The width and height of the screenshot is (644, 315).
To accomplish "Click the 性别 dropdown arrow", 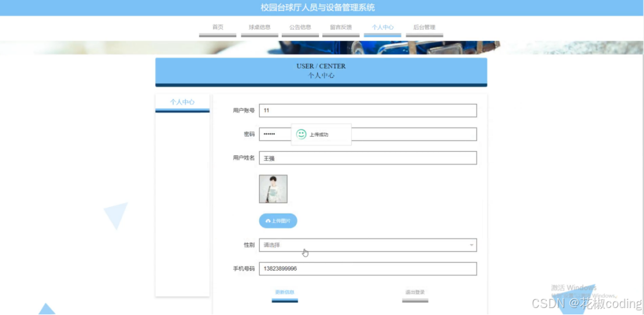I will 472,246.
